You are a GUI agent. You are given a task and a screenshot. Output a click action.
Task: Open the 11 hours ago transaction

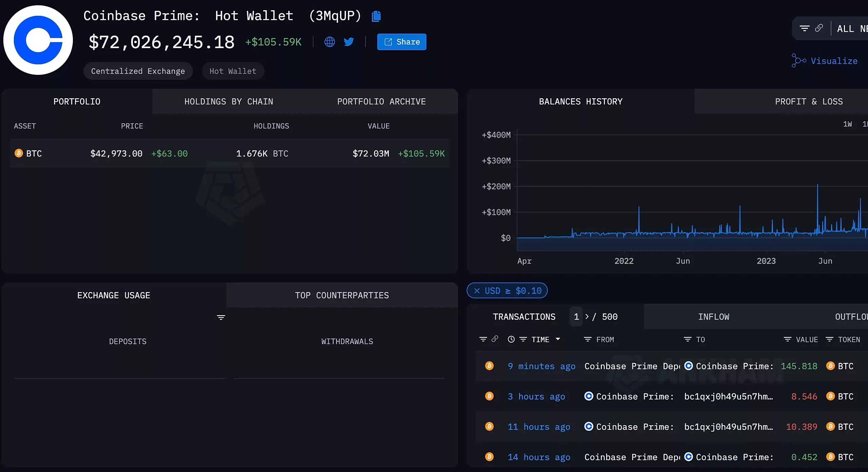point(539,427)
